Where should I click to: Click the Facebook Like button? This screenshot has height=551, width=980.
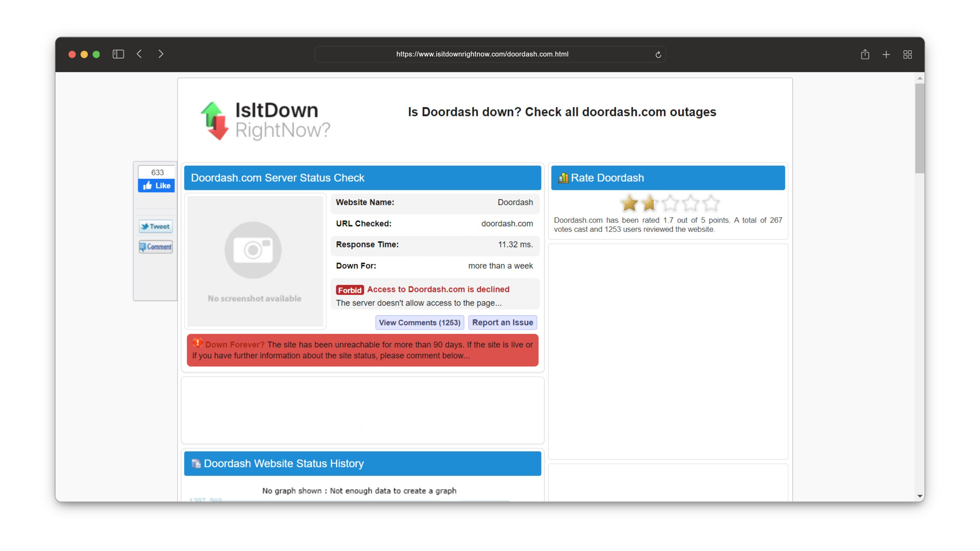[157, 186]
